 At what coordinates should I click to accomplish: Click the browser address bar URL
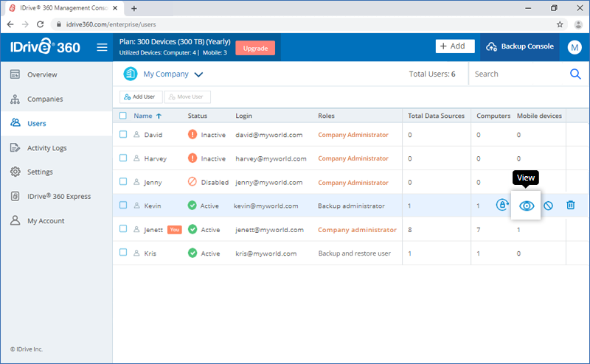click(x=111, y=24)
